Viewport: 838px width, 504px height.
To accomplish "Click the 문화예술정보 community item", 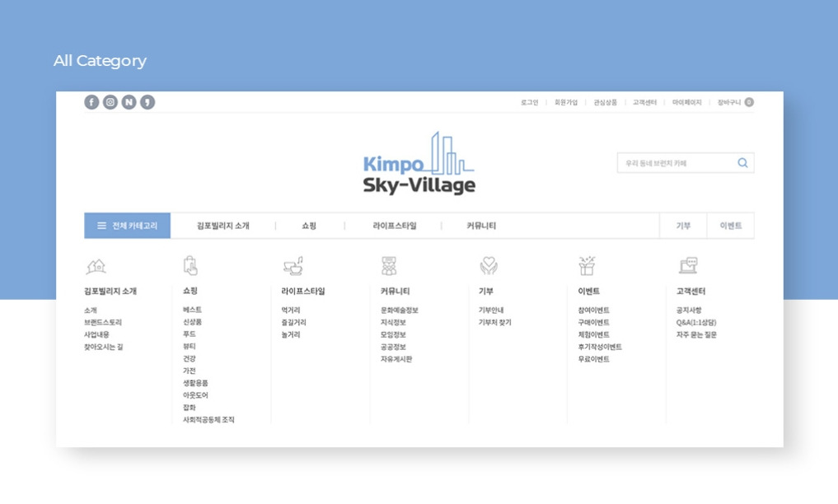I will click(400, 310).
